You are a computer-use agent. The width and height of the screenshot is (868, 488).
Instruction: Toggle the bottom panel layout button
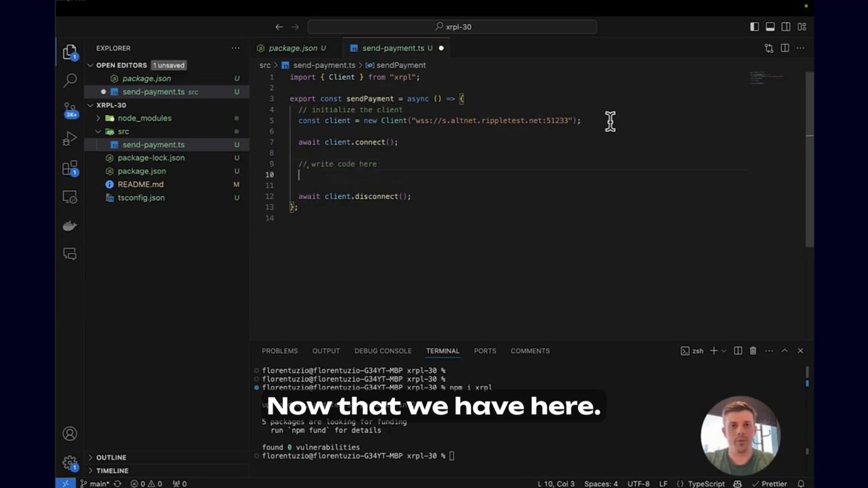coord(770,27)
